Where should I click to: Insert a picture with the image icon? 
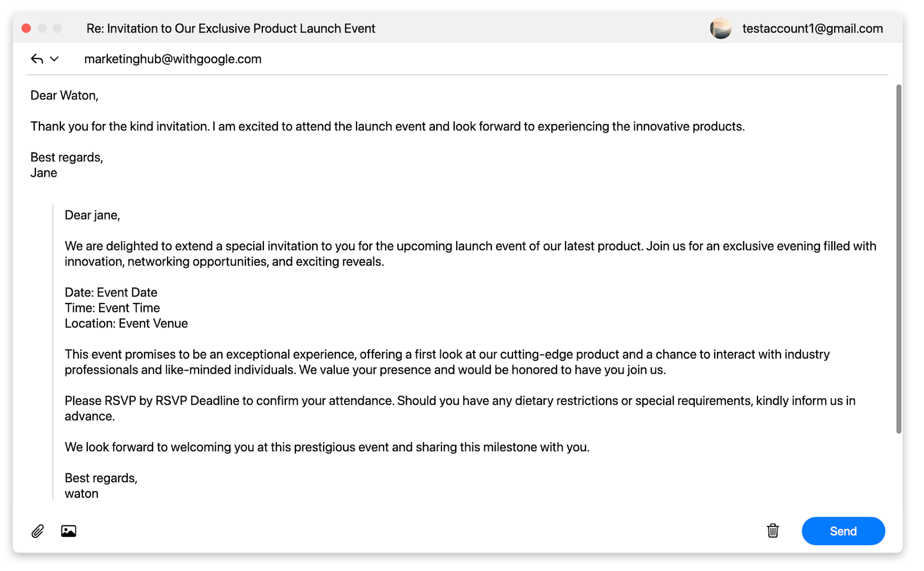(x=68, y=531)
